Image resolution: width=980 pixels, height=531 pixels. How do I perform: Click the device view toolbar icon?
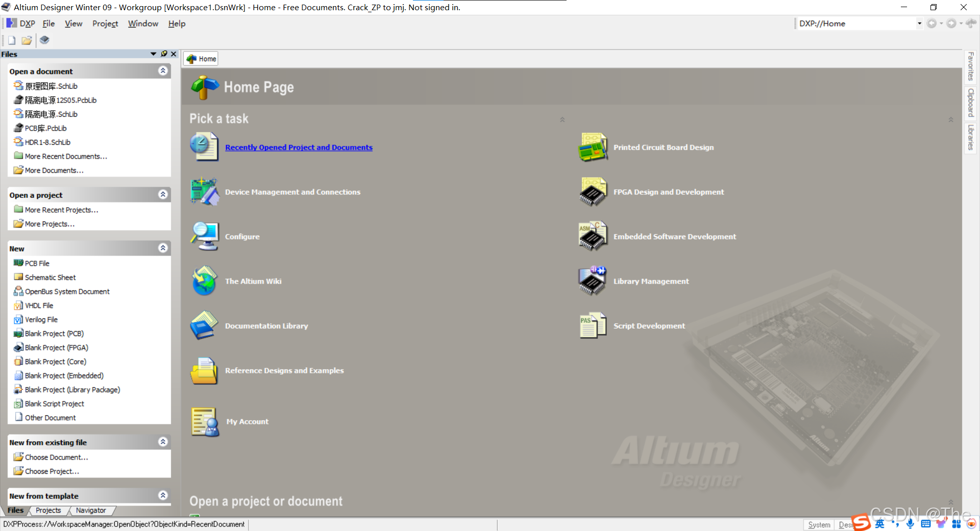(44, 40)
